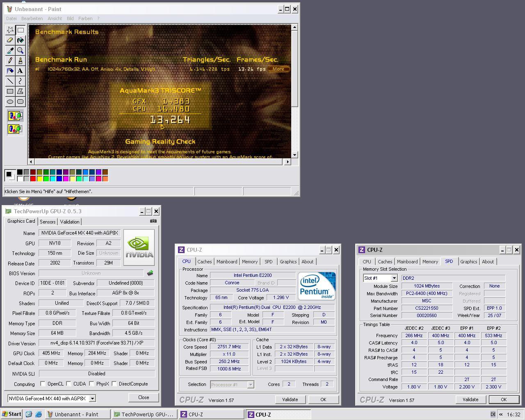Tick the PhysX checkbox in GPU-Z
This screenshot has height=420, width=525.
pyautogui.click(x=91, y=384)
